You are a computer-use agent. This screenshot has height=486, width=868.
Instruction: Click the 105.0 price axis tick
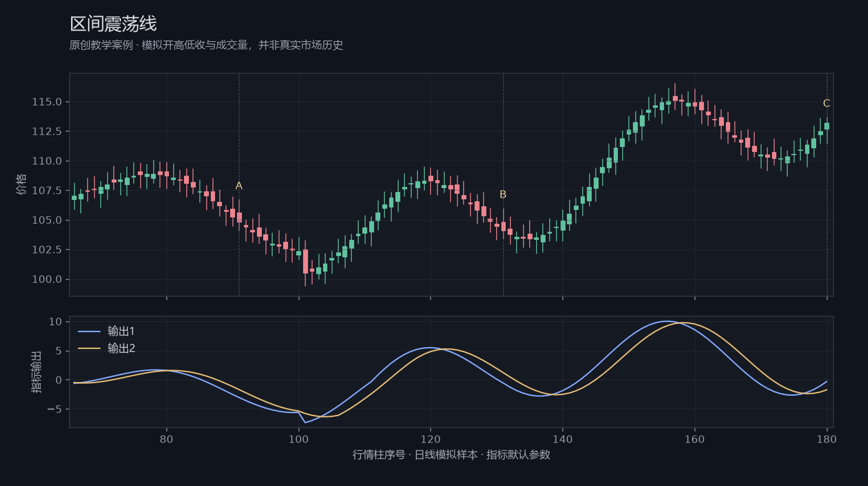[47, 220]
